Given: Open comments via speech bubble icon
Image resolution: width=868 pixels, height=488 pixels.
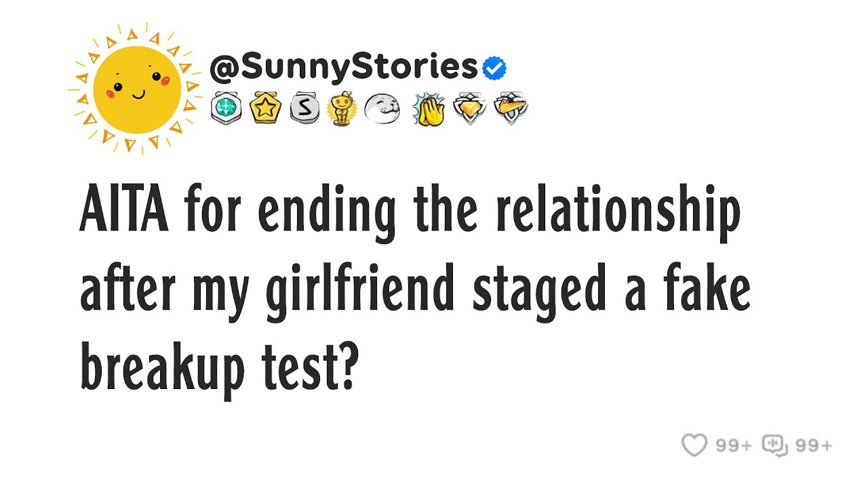Looking at the screenshot, I should (x=775, y=445).
